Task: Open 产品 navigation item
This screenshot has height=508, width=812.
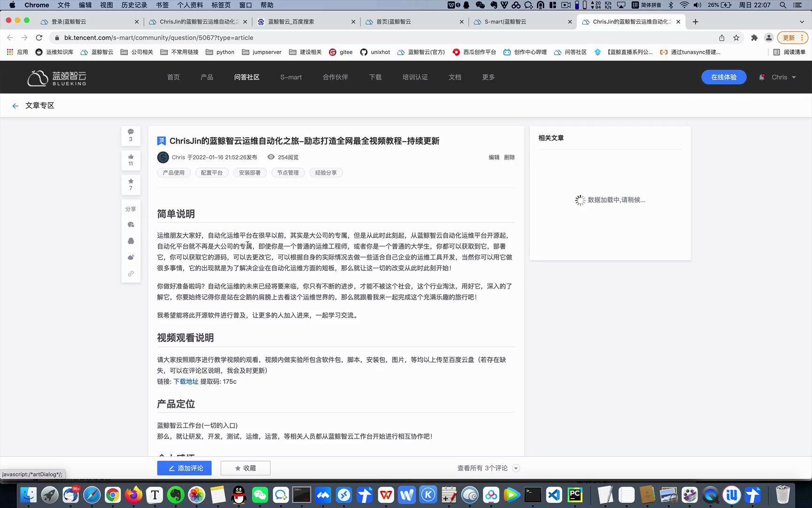Action: 207,77
